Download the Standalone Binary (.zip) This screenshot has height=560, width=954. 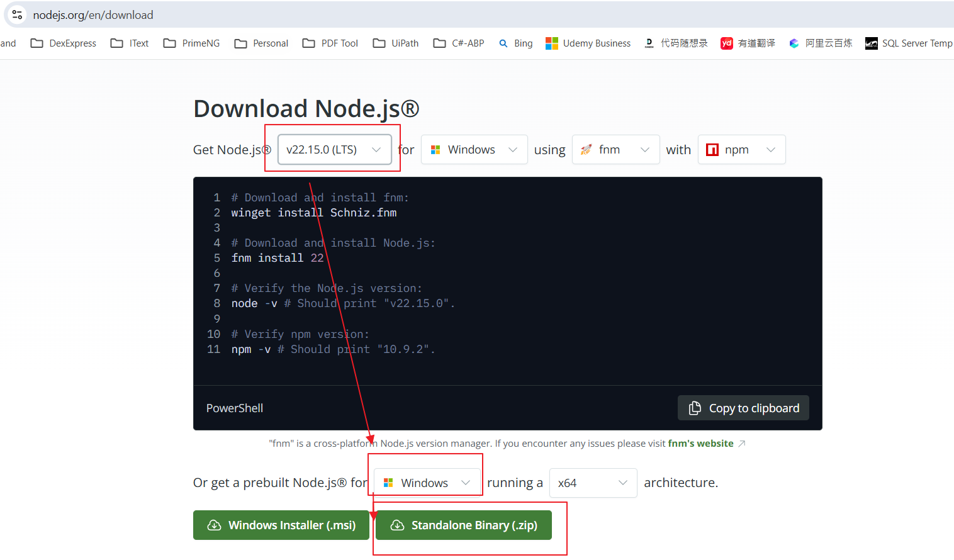(464, 525)
